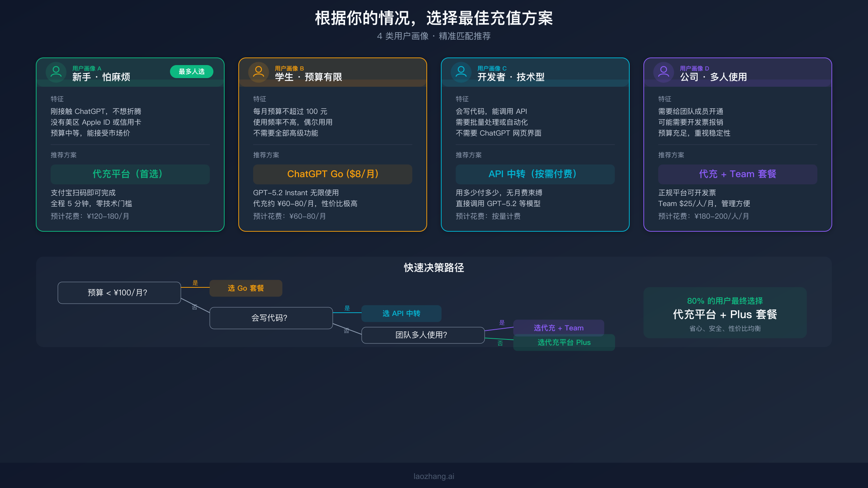This screenshot has height=488, width=868.
Task: Select the API 中转（按需付费）pill
Action: pos(535,174)
